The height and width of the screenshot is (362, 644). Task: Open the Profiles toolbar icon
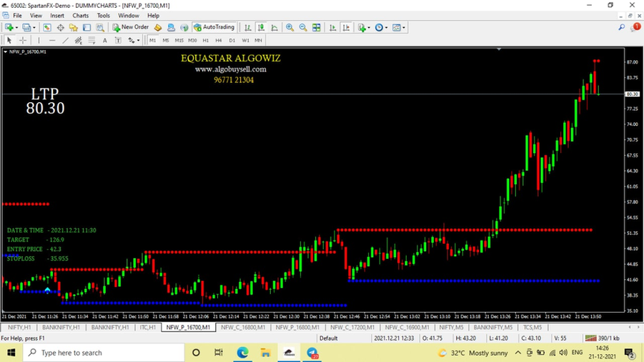coord(26,27)
